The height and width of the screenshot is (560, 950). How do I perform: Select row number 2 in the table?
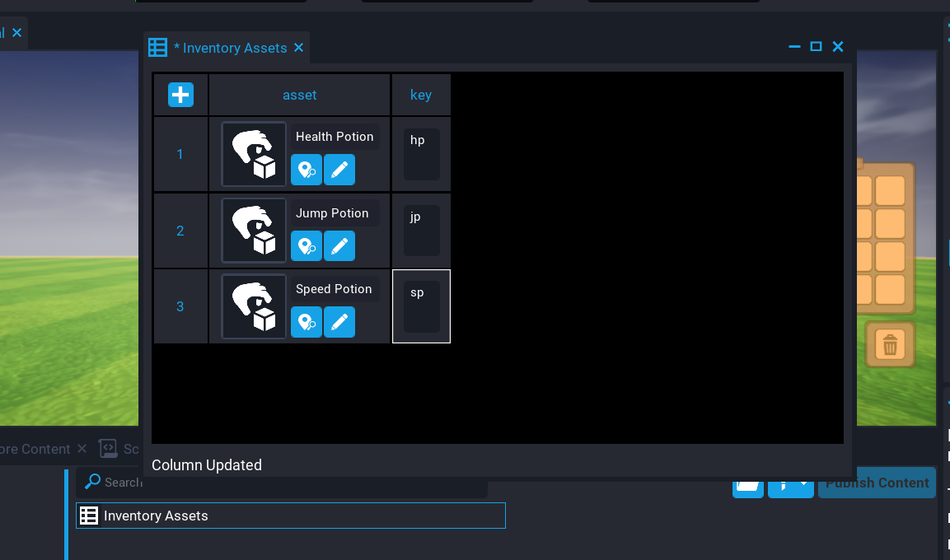[180, 231]
